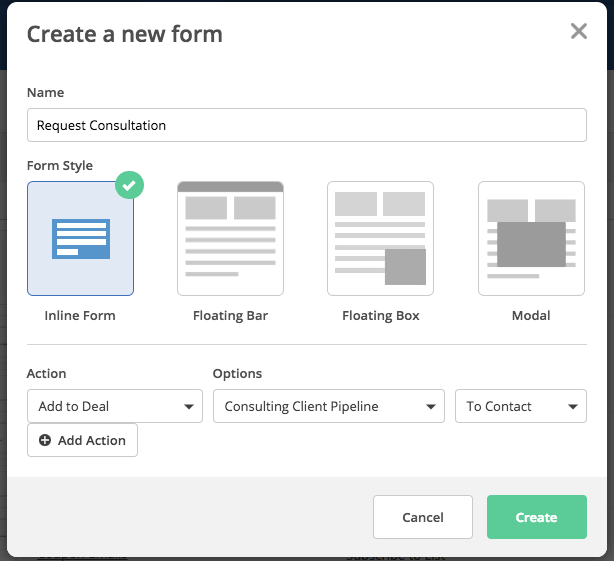Click the green Create button
The height and width of the screenshot is (561, 614).
click(536, 517)
